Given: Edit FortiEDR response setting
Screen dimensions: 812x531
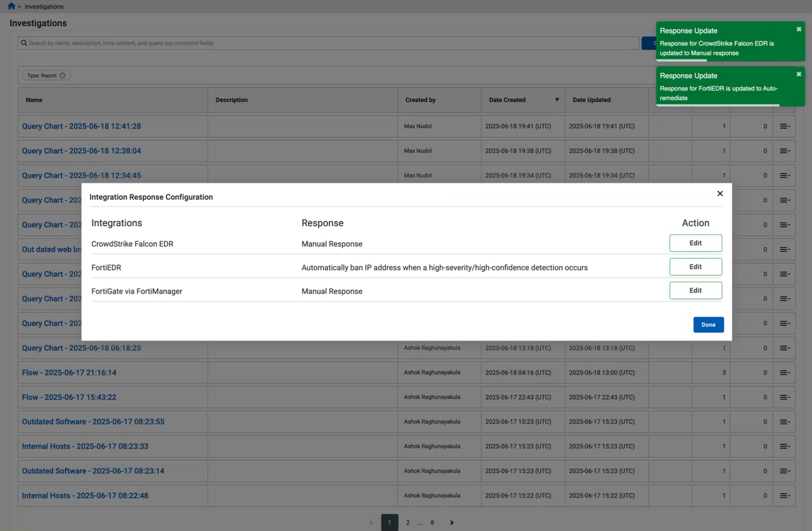Looking at the screenshot, I should tap(695, 267).
